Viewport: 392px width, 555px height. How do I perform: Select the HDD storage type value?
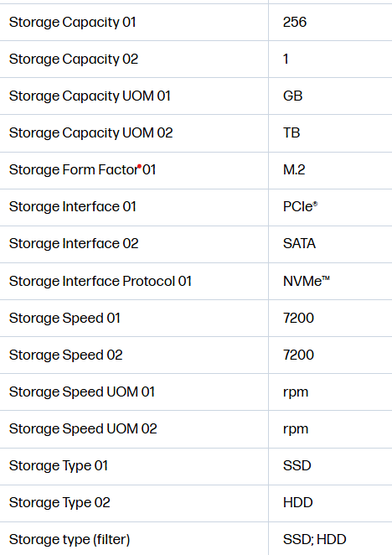tap(298, 503)
